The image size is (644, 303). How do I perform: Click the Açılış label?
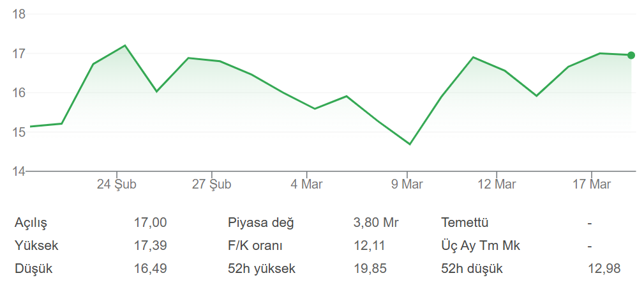click(31, 223)
